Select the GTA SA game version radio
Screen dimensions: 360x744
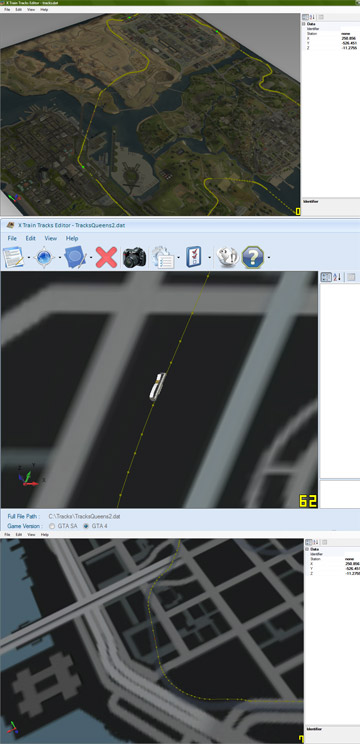pyautogui.click(x=52, y=526)
